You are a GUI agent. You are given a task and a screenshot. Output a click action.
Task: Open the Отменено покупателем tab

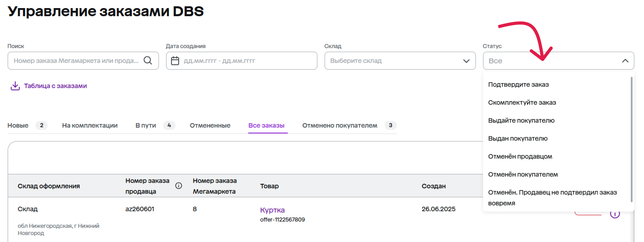coord(339,125)
